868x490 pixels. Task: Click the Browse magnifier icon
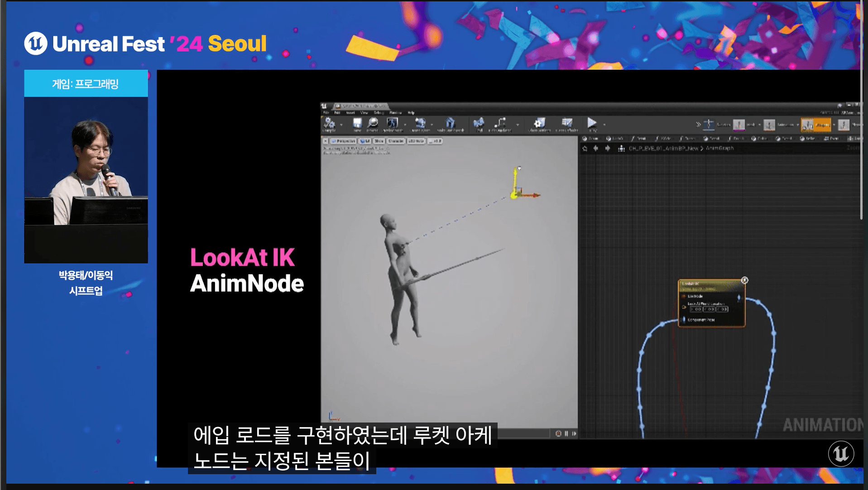click(x=373, y=124)
